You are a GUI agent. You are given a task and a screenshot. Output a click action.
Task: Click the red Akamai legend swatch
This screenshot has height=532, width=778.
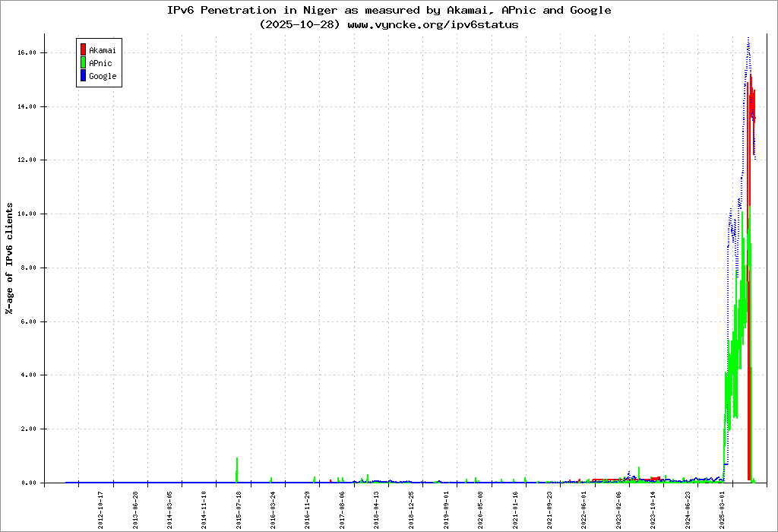83,50
